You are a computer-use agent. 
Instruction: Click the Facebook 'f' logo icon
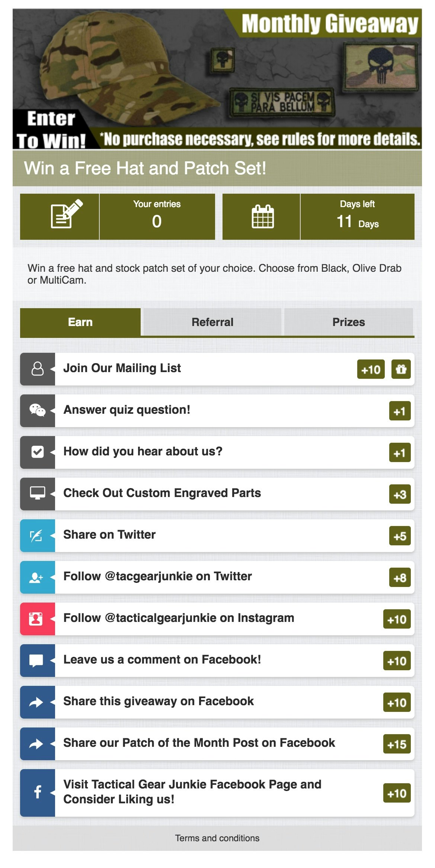[38, 792]
